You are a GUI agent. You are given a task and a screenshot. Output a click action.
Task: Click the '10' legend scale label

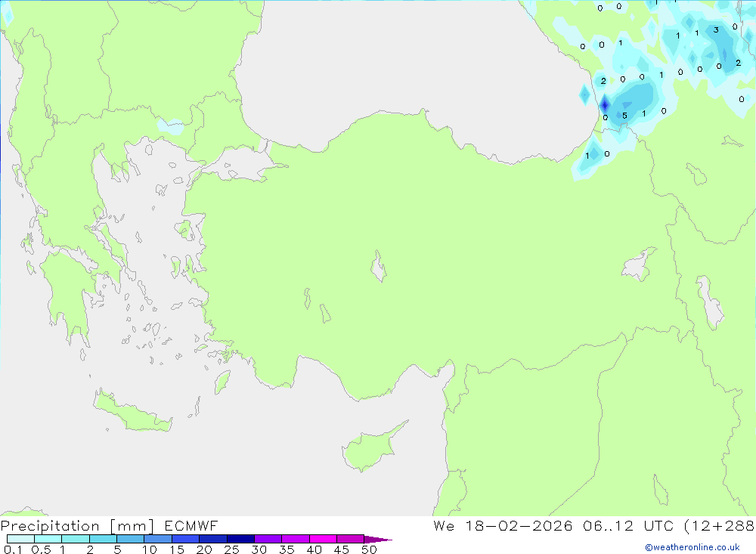[150, 549]
